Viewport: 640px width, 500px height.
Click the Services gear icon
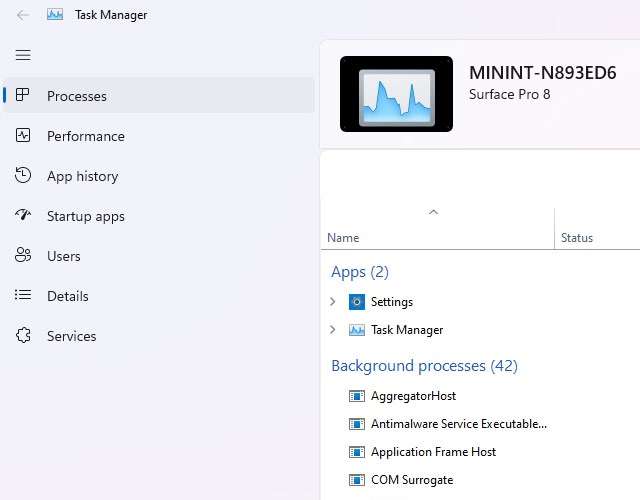coord(23,336)
